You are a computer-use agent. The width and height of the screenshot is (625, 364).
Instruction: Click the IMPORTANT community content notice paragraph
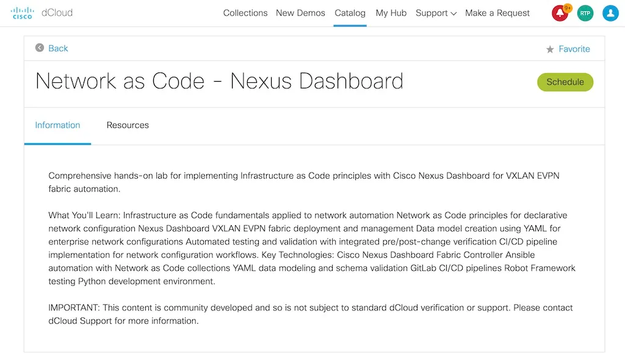pyautogui.click(x=311, y=314)
